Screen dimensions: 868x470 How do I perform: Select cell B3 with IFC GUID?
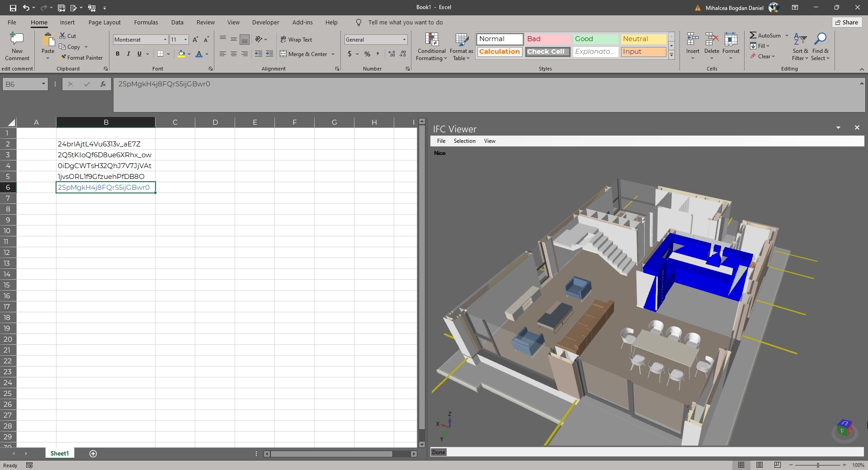[x=105, y=155]
